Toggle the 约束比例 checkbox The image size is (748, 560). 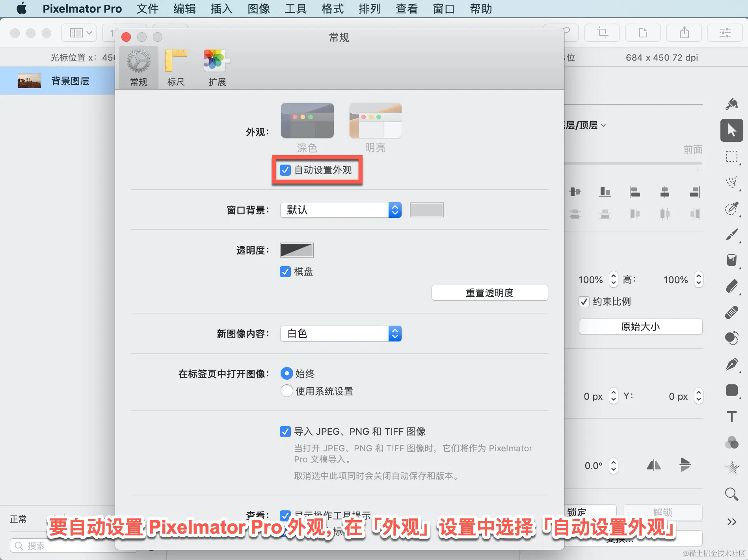click(x=584, y=302)
